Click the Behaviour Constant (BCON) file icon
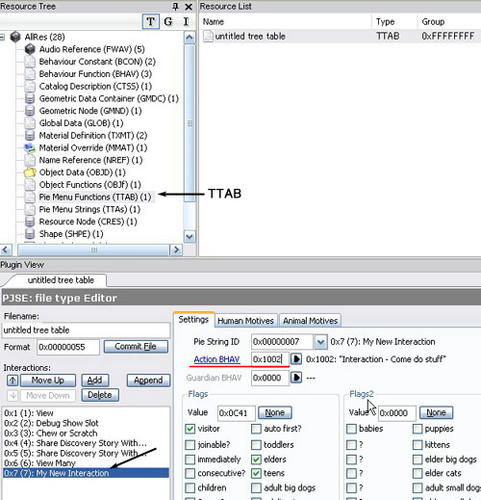Screen dimensions: 481x500 coord(30,62)
